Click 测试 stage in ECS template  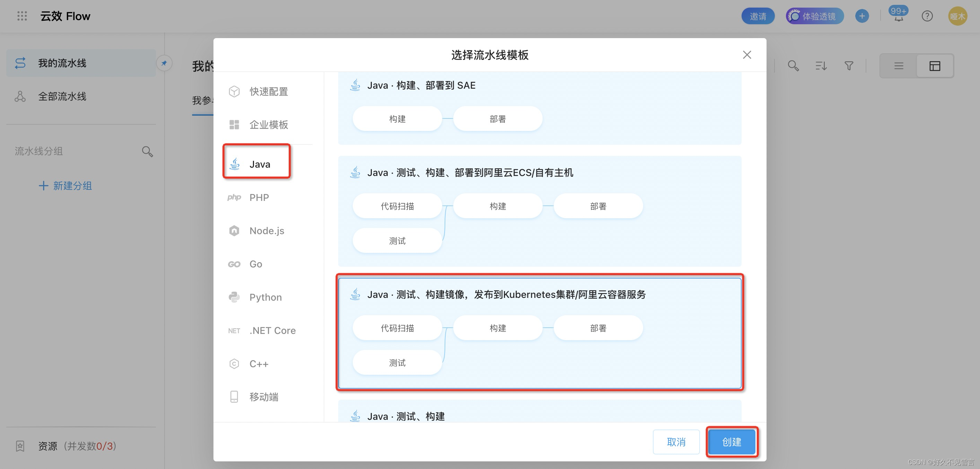pos(397,240)
